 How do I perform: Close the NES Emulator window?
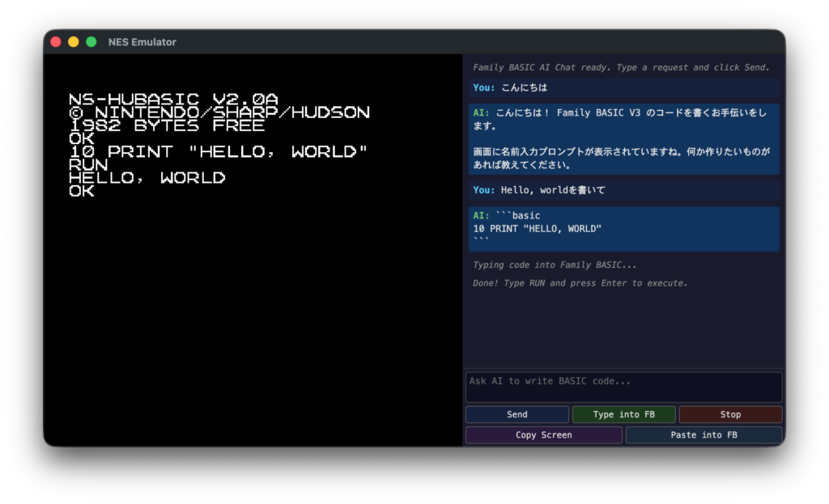click(56, 42)
